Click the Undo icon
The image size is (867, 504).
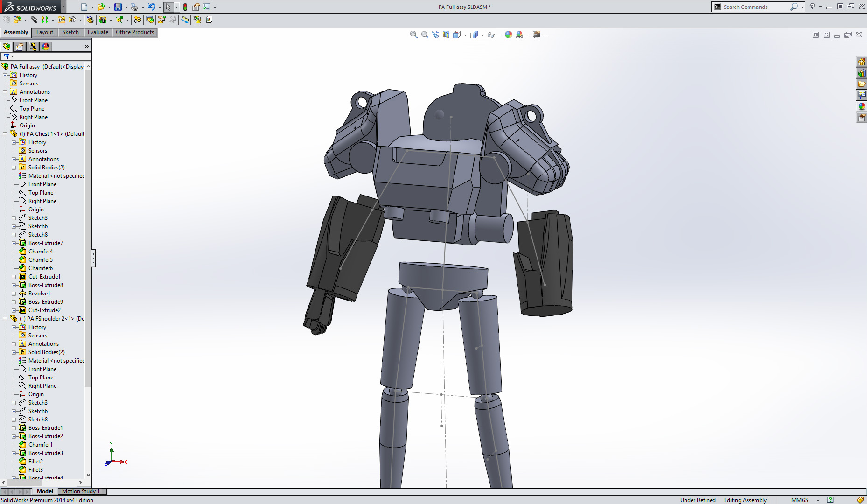click(152, 7)
